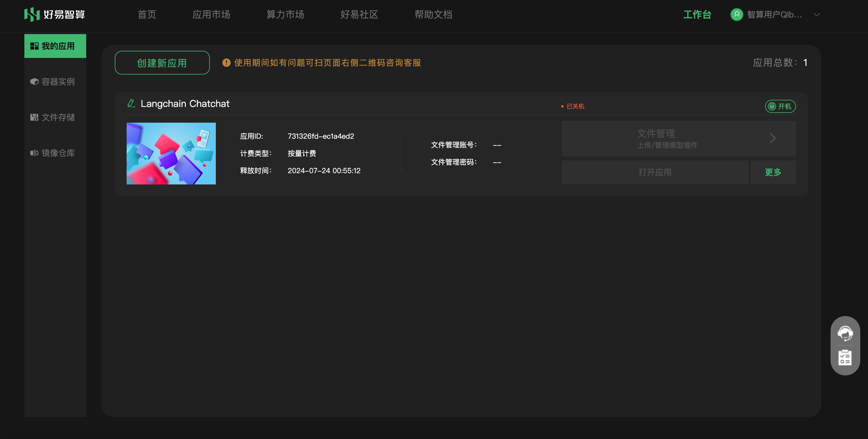The width and height of the screenshot is (868, 439).
Task: Switch to the 应用市场 menu
Action: [x=212, y=15]
